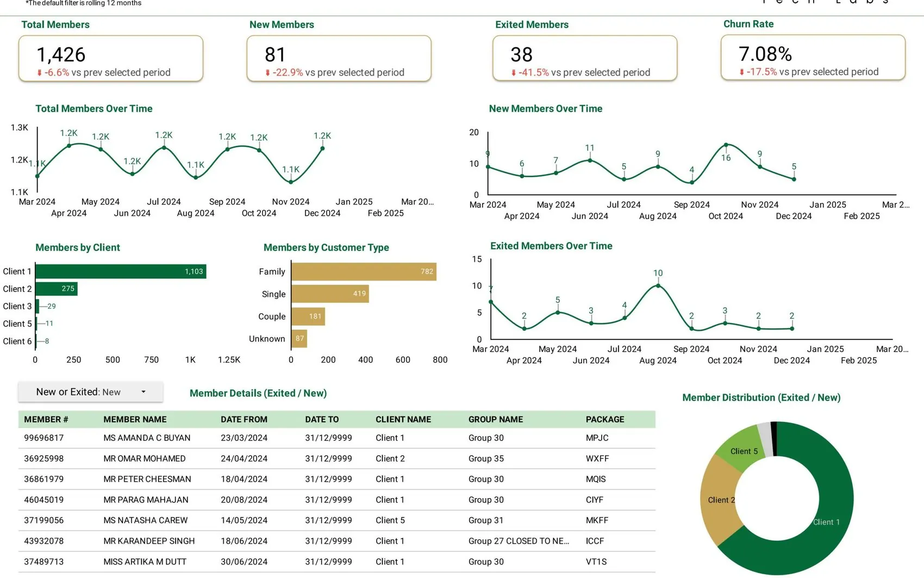
Task: Click the Client 2 segment of the donut chart
Action: 720,500
